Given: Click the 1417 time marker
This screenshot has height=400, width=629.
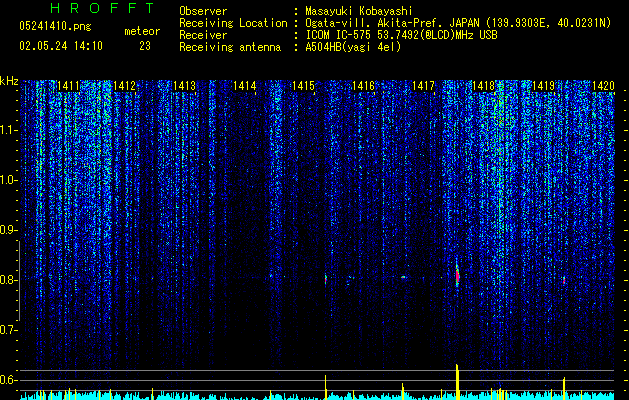Looking at the screenshot, I should [x=424, y=86].
